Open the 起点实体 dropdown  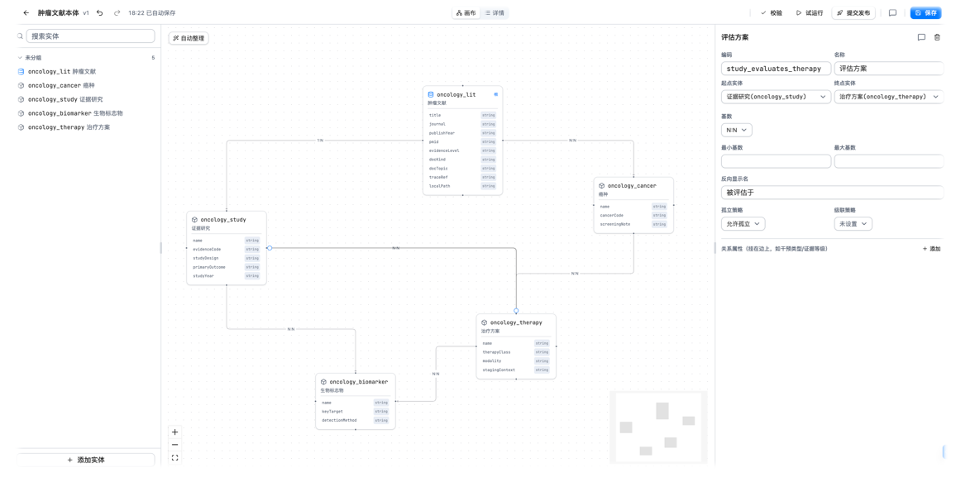776,97
